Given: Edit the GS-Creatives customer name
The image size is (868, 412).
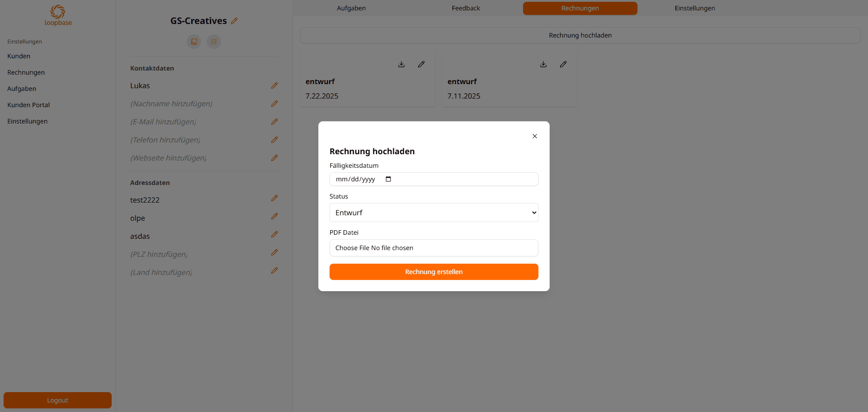Looking at the screenshot, I should click(x=234, y=21).
